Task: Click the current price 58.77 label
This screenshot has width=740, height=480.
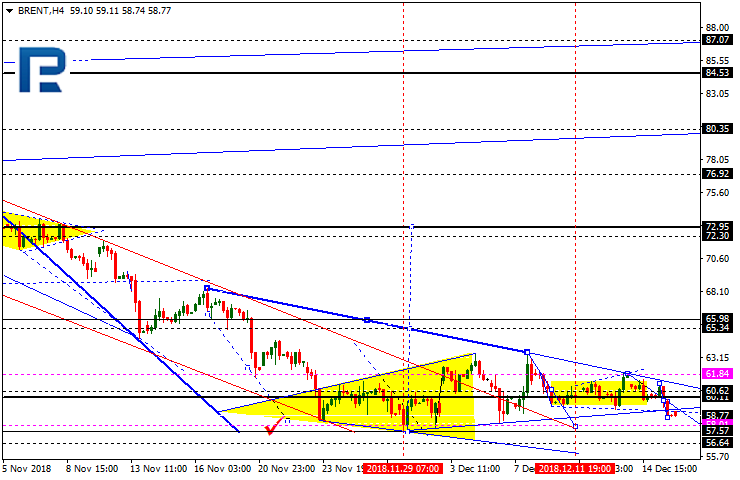Action: coord(717,415)
